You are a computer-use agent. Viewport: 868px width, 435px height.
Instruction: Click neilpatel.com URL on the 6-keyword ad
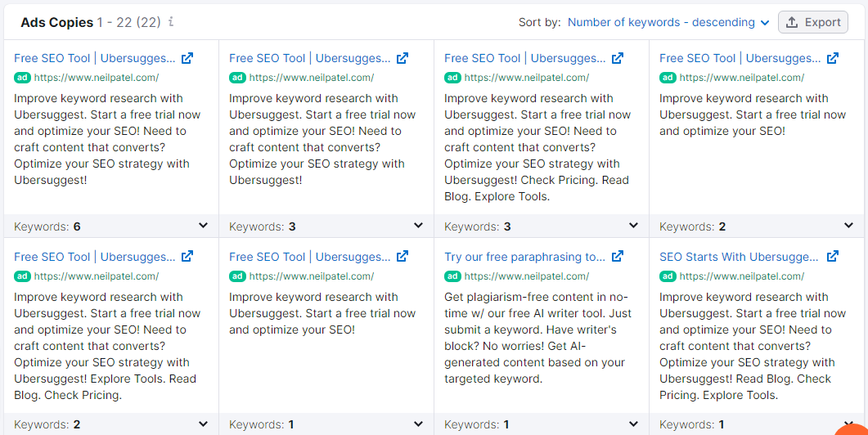point(97,78)
